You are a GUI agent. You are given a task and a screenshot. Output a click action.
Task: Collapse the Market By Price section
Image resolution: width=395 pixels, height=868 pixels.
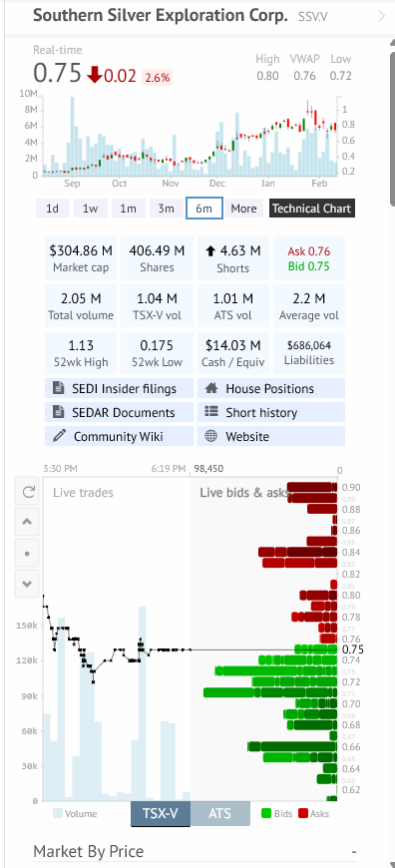354,851
